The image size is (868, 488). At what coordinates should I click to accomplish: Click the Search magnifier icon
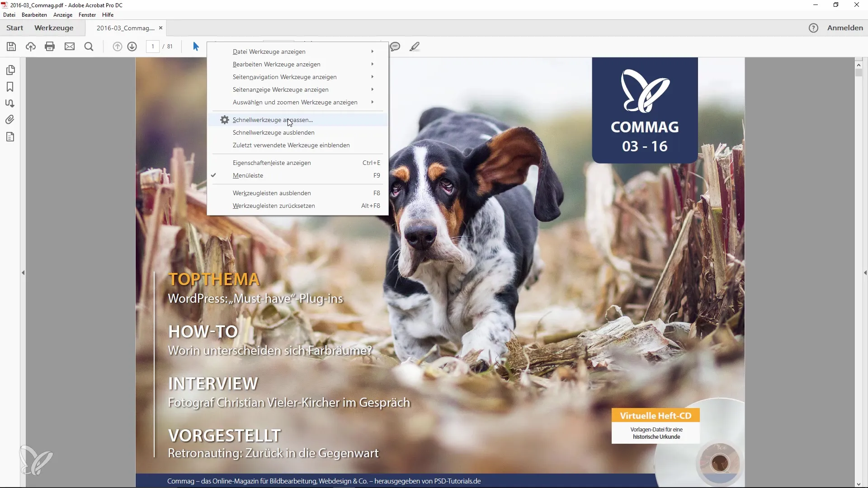tap(89, 47)
